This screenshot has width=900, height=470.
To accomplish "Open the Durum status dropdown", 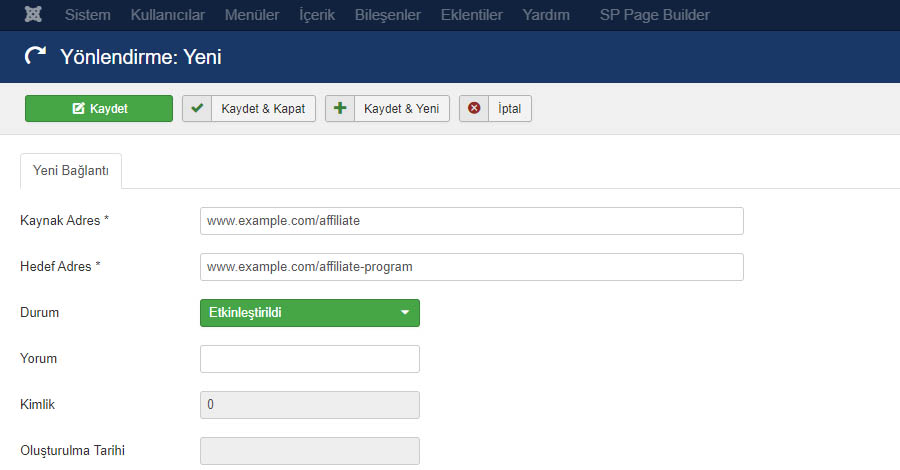I will [x=310, y=313].
